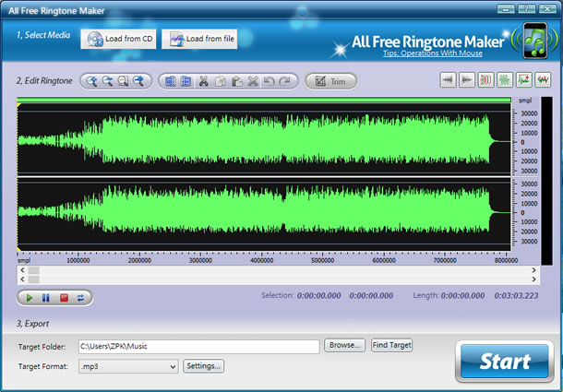This screenshot has height=392, width=563.
Task: Click the undo arrow icon
Action: coord(269,81)
